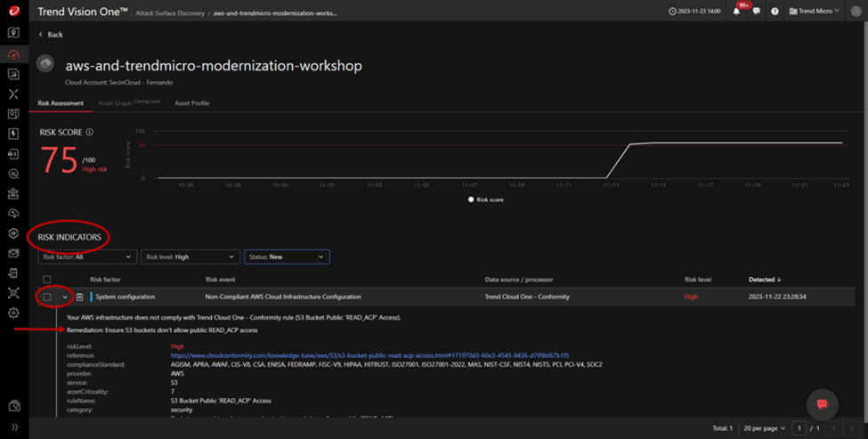
Task: Click the cloud asset icon beside title
Action: click(x=45, y=63)
